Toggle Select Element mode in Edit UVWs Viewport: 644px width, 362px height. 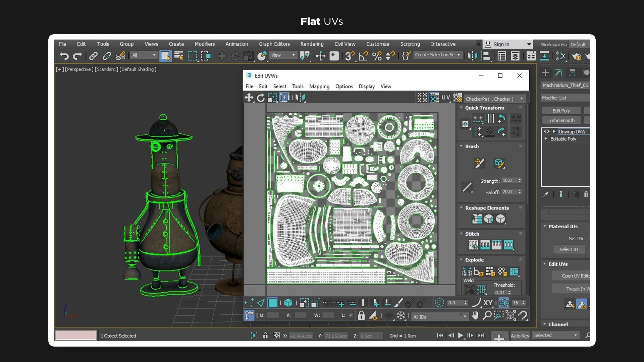tap(288, 303)
